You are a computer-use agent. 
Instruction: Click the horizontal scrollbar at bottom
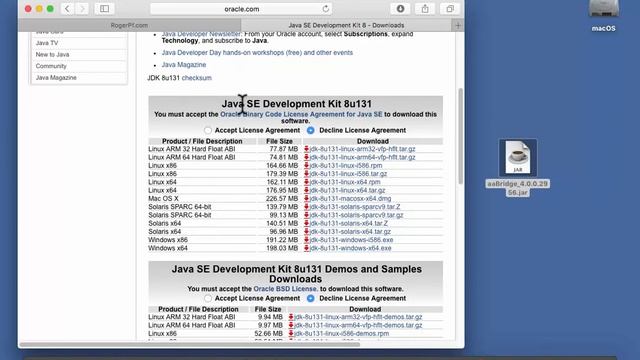pyautogui.click(x=190, y=344)
